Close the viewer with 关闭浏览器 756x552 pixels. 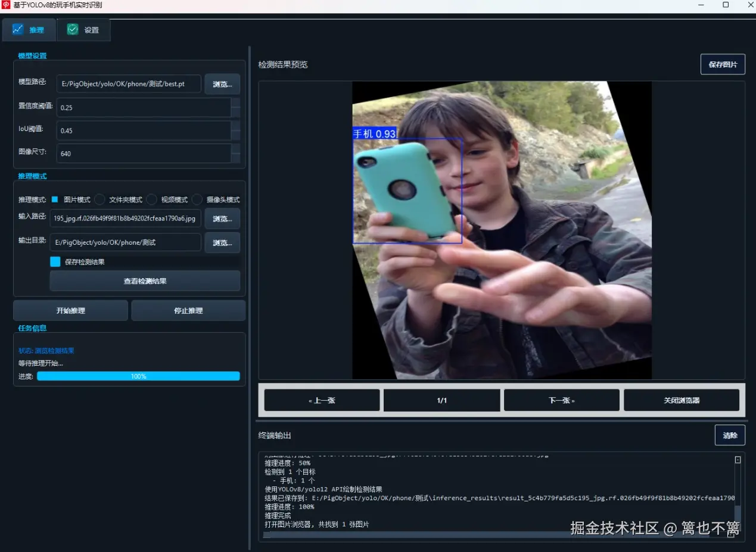[x=682, y=400]
